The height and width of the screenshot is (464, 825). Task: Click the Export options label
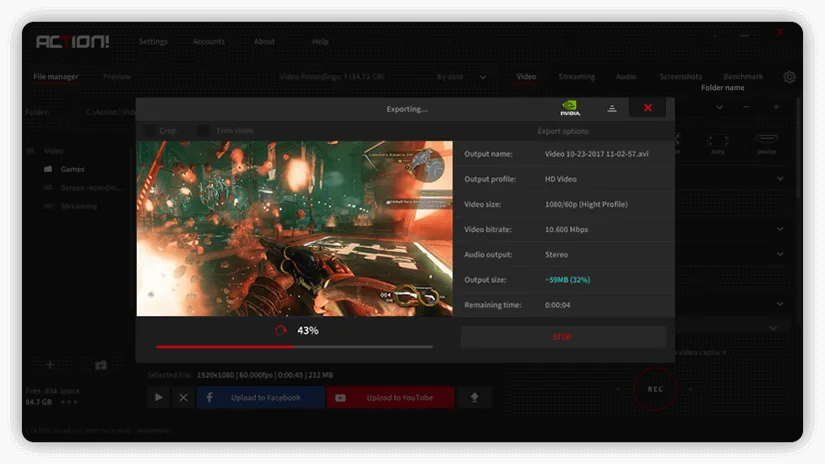click(x=563, y=131)
